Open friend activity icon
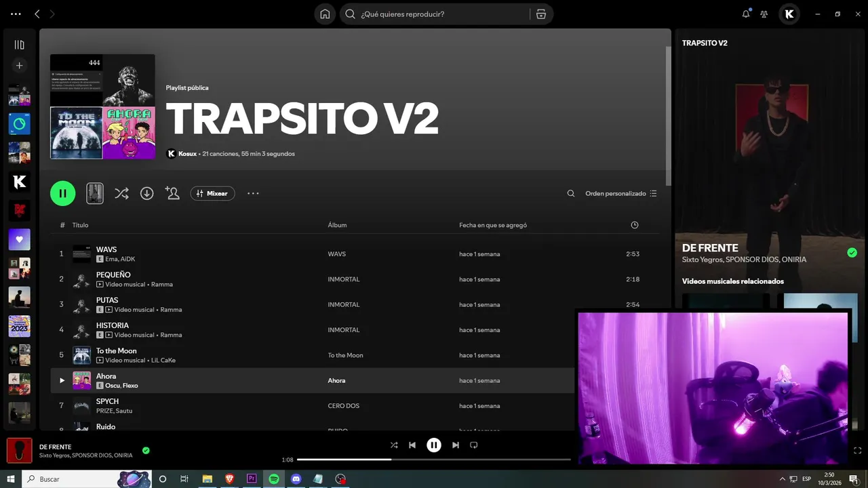Image resolution: width=868 pixels, height=488 pixels. pyautogui.click(x=764, y=14)
